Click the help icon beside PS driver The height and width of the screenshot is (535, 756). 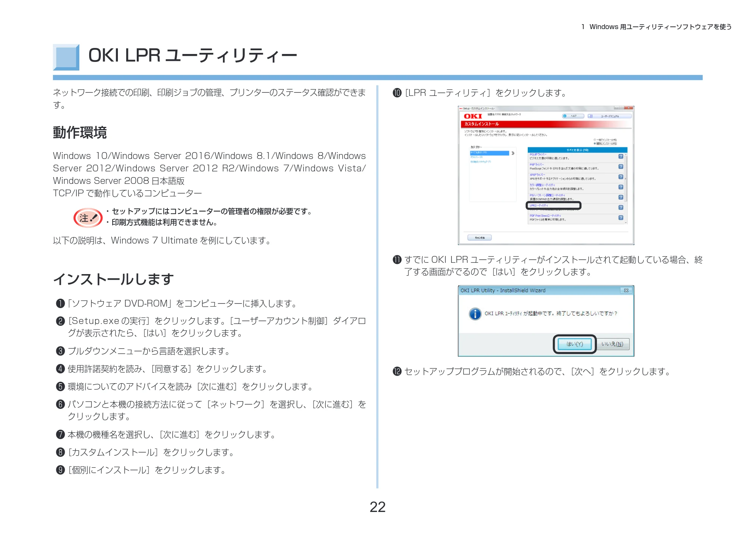621,167
